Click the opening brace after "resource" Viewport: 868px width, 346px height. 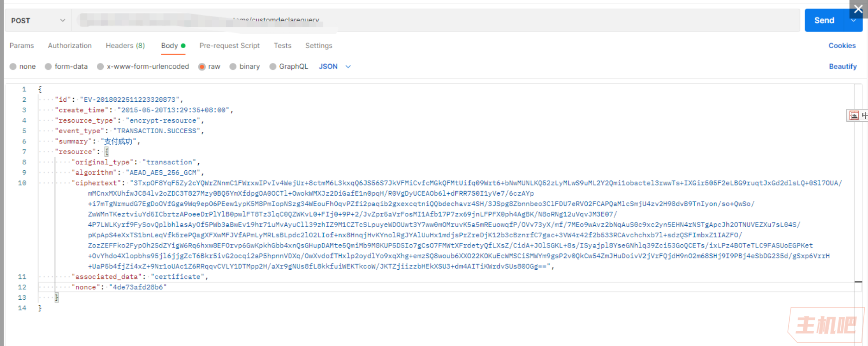click(x=107, y=152)
